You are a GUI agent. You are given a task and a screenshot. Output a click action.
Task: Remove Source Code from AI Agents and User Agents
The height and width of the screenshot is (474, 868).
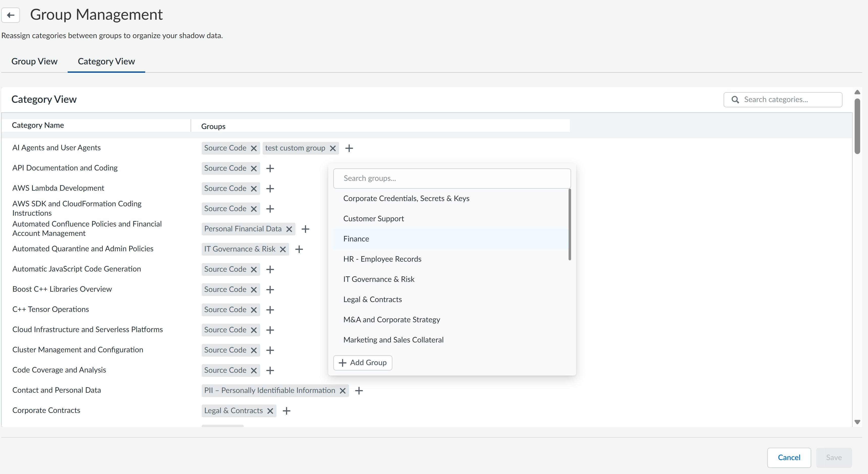(254, 148)
